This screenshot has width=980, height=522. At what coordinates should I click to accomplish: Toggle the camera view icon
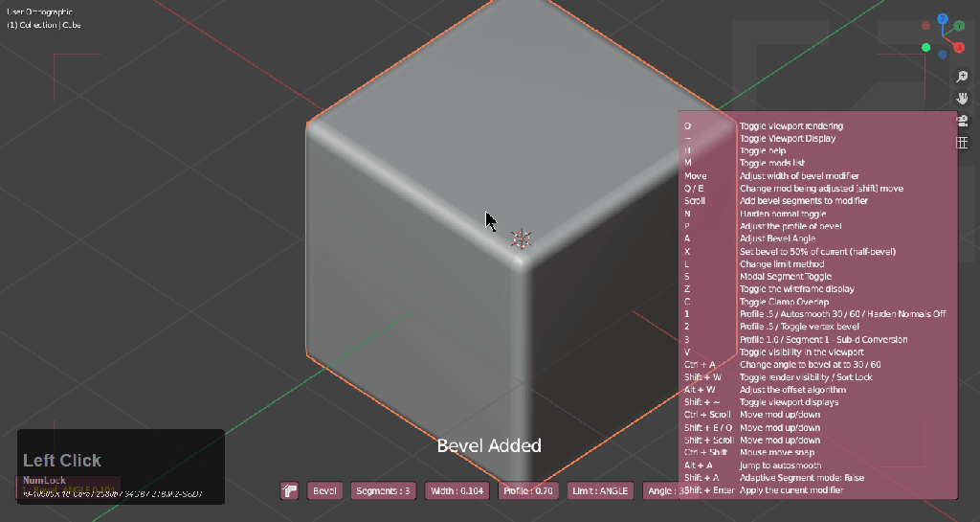pos(962,121)
